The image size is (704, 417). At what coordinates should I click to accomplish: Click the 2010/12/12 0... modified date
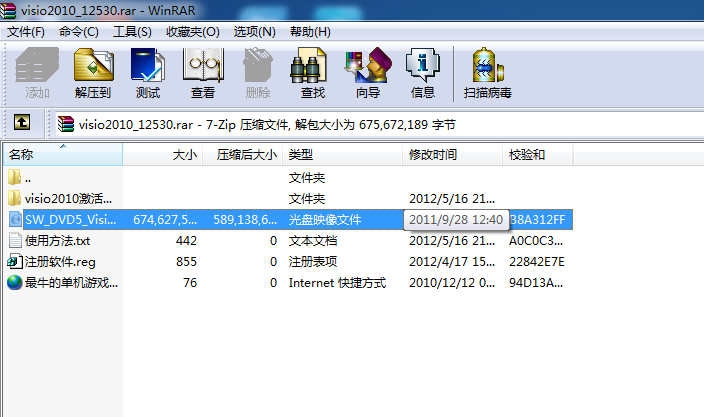(x=452, y=283)
